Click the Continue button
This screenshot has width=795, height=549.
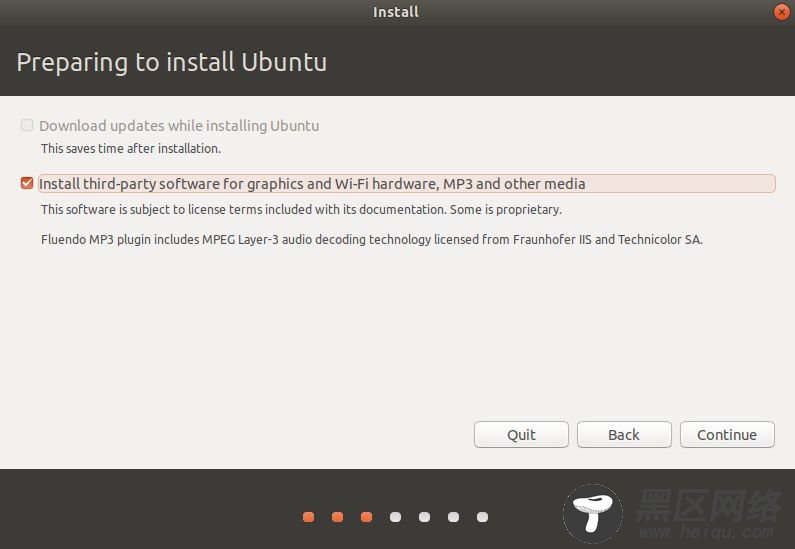[x=727, y=434]
